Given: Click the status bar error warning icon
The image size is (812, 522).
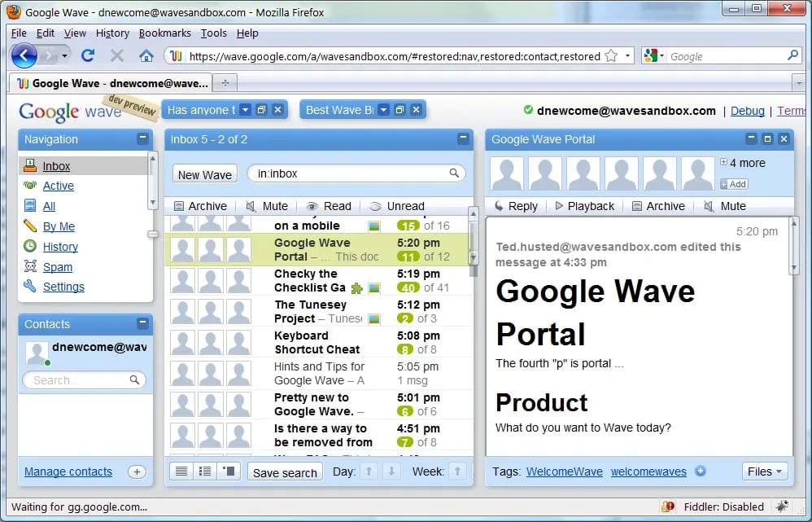Looking at the screenshot, I should point(668,506).
